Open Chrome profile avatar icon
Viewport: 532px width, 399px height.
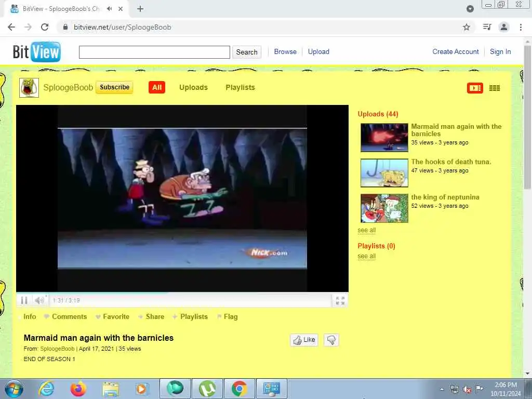[x=504, y=27]
